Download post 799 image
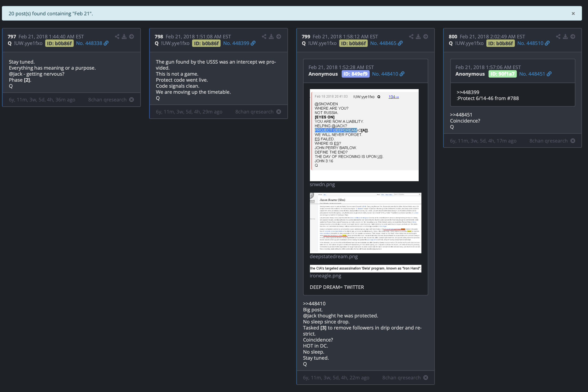588x392 pixels. click(418, 36)
